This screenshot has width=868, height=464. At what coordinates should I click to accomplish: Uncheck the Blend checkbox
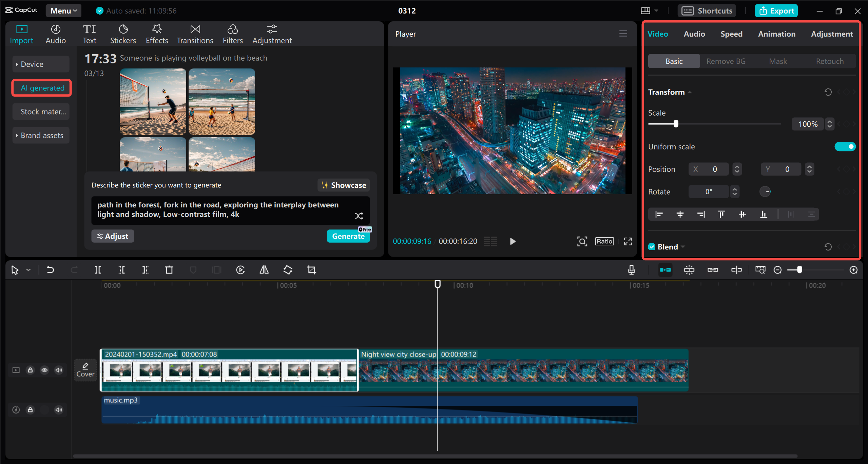point(651,246)
